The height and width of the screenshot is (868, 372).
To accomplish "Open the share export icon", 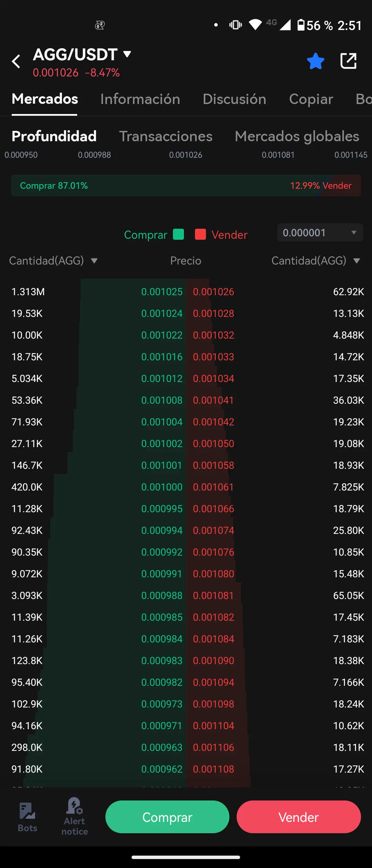I will coord(348,61).
